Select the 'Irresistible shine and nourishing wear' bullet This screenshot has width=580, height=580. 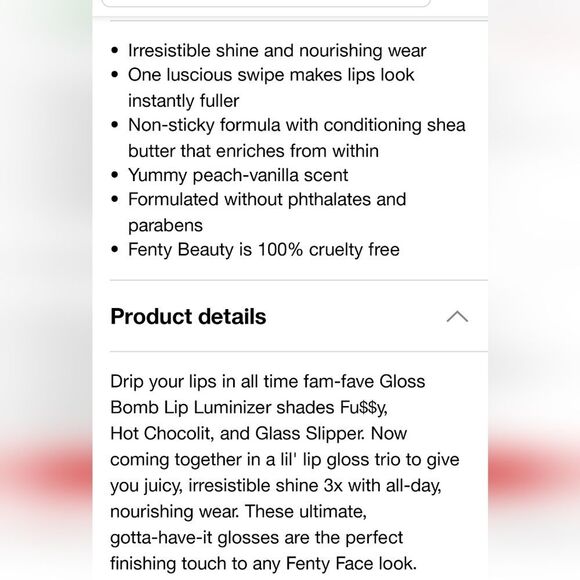click(277, 51)
